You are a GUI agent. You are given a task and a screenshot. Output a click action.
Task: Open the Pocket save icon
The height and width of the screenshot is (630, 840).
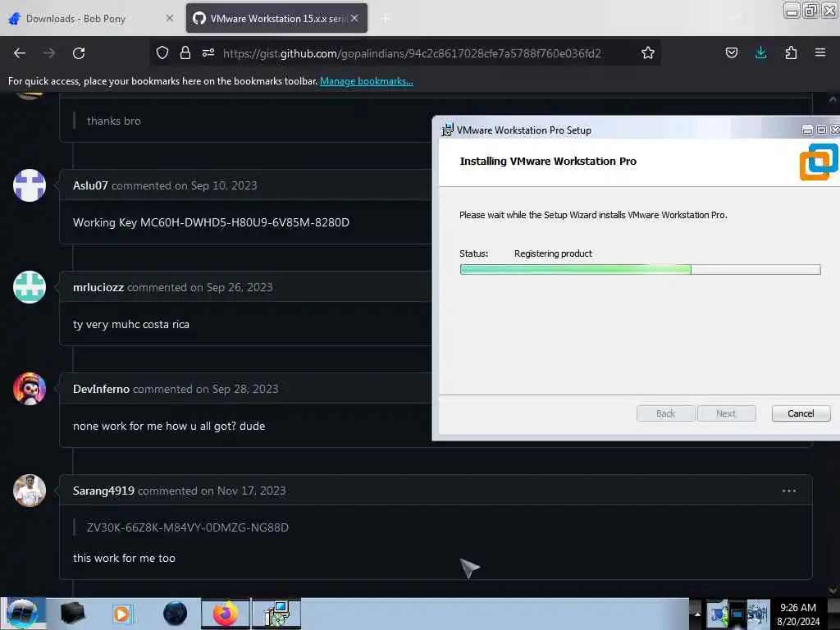(x=731, y=52)
